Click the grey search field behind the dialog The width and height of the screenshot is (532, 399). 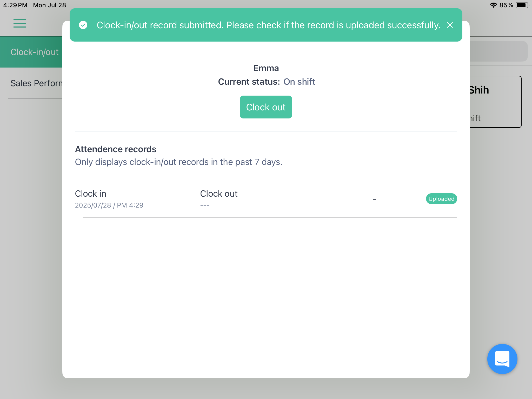tap(498, 51)
